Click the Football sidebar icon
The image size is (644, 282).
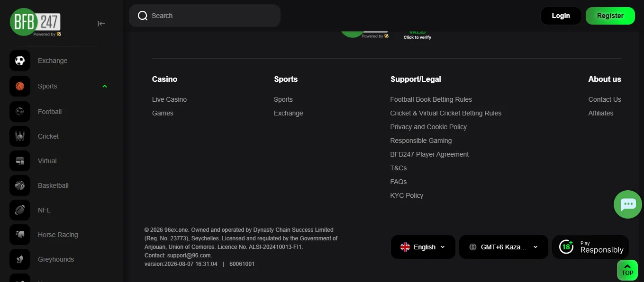pos(20,112)
